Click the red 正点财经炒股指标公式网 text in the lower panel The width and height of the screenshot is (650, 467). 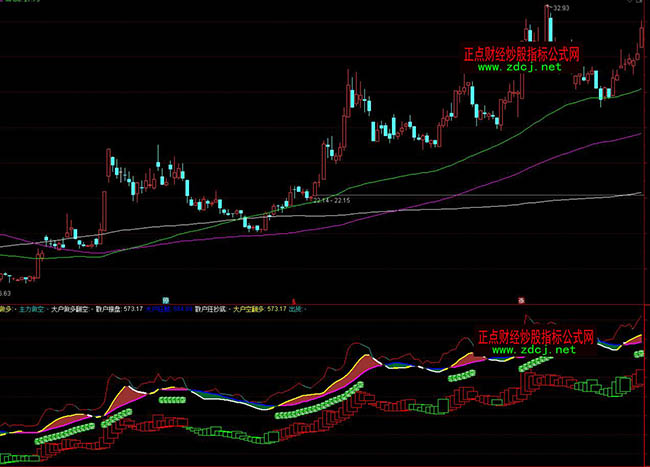point(536,337)
